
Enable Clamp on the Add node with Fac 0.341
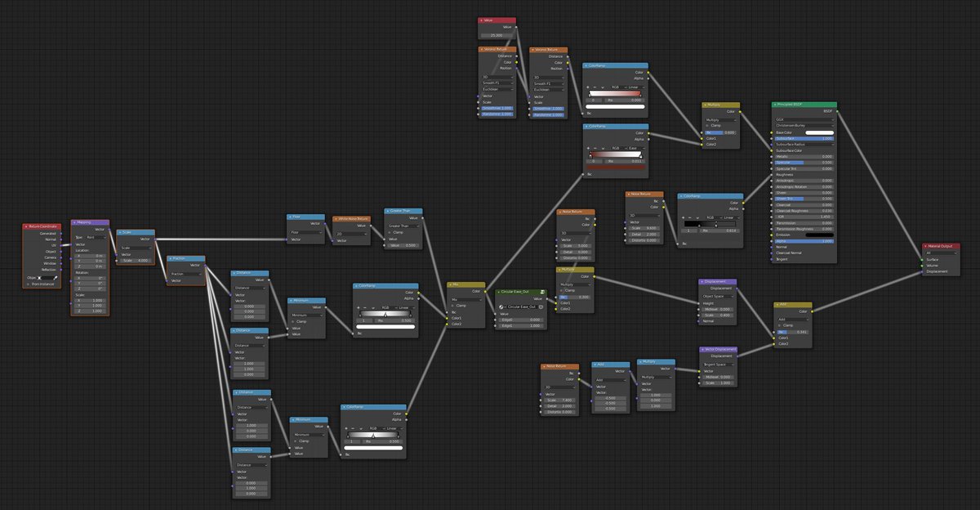click(x=780, y=325)
